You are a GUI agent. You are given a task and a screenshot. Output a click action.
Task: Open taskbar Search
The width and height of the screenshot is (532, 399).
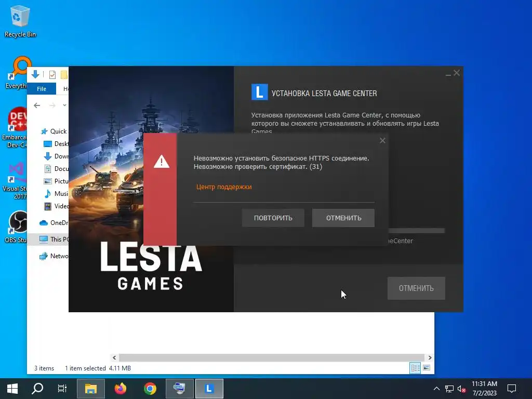coord(37,389)
